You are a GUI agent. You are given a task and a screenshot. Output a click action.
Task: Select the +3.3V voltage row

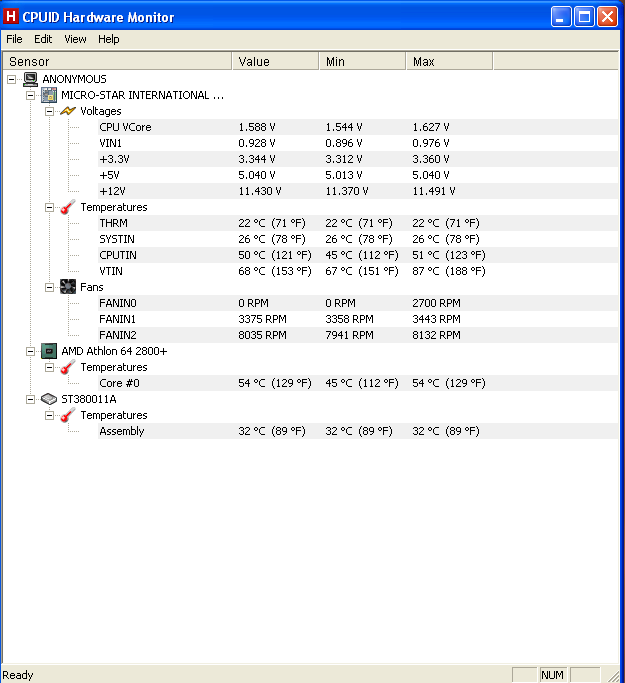[x=358, y=159]
